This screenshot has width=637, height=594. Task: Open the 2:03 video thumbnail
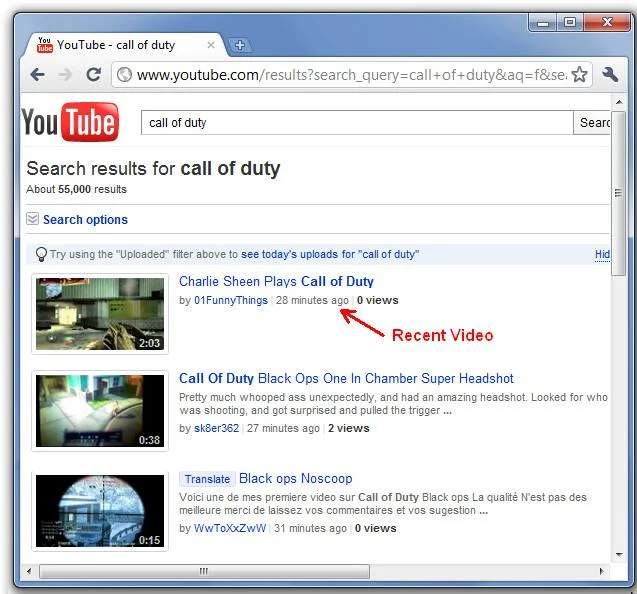(x=100, y=314)
